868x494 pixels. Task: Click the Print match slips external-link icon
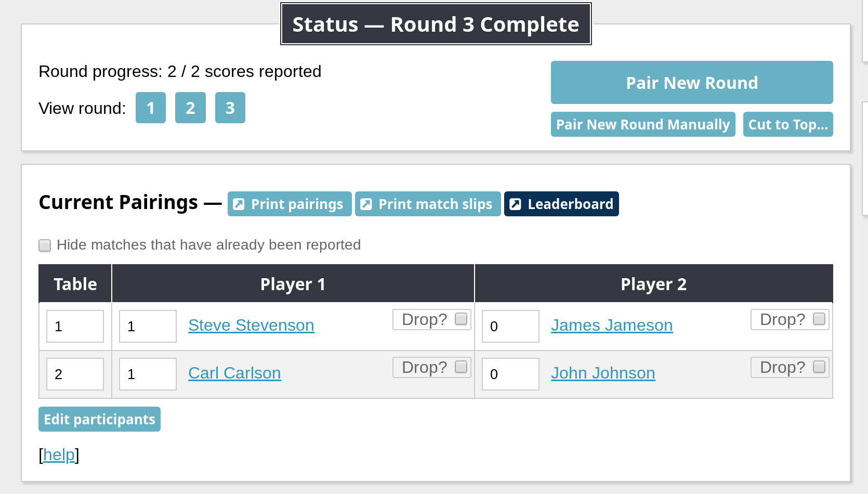click(366, 204)
